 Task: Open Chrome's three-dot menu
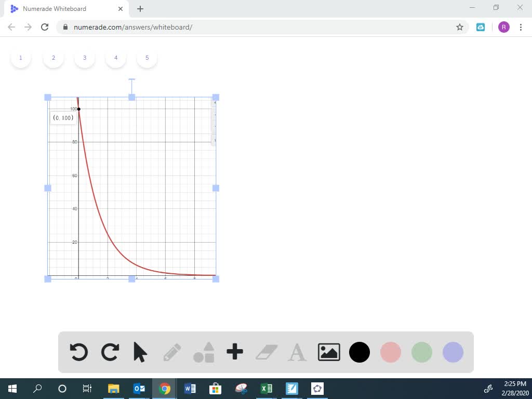click(521, 27)
